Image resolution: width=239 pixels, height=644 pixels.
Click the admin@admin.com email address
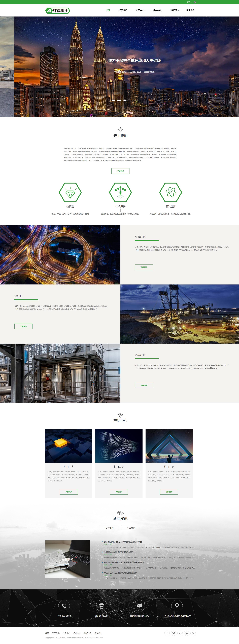tap(139, 616)
